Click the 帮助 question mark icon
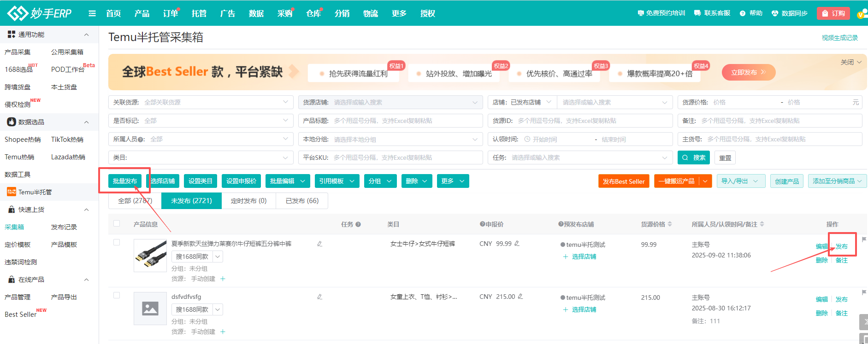This screenshot has width=868, height=344. pos(743,13)
